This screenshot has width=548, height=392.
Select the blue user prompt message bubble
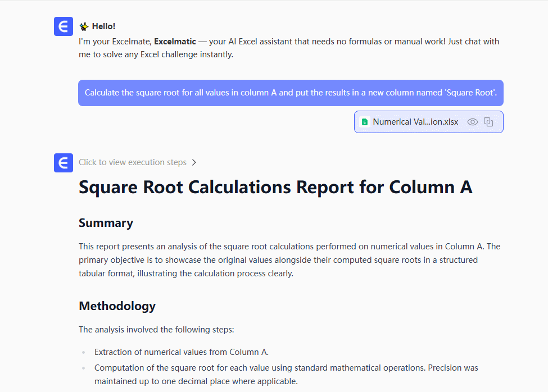point(291,93)
